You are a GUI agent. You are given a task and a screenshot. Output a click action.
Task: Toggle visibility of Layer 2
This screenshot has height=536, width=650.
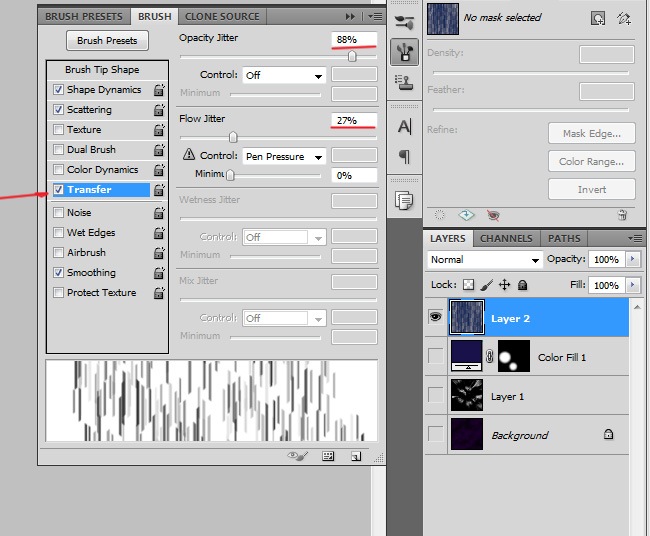(x=436, y=317)
